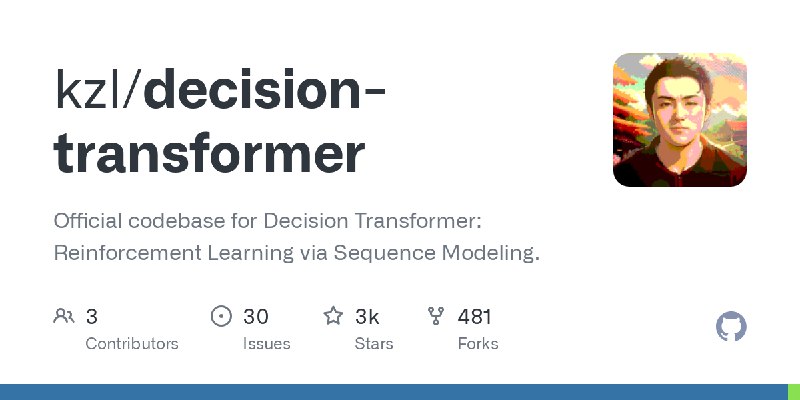800x400 pixels.
Task: Click the 30 issues count
Action: click(256, 317)
